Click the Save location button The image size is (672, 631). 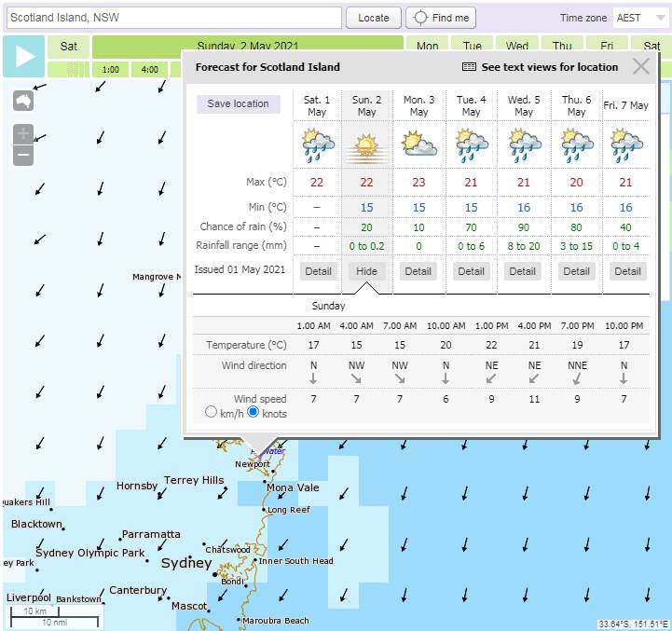tap(238, 103)
